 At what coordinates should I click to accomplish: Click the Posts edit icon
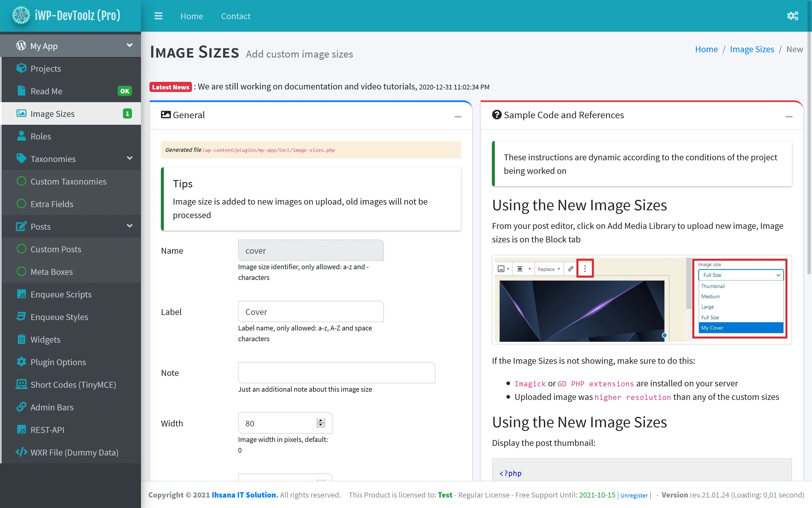coord(21,226)
